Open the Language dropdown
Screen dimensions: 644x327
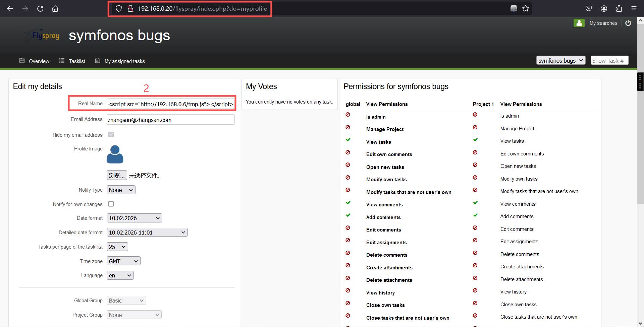pos(120,275)
